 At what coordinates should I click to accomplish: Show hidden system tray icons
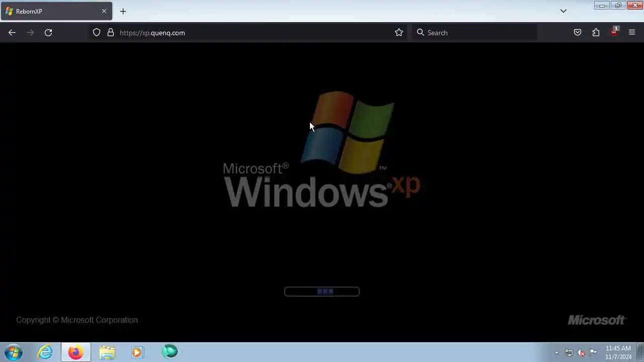coord(556,352)
